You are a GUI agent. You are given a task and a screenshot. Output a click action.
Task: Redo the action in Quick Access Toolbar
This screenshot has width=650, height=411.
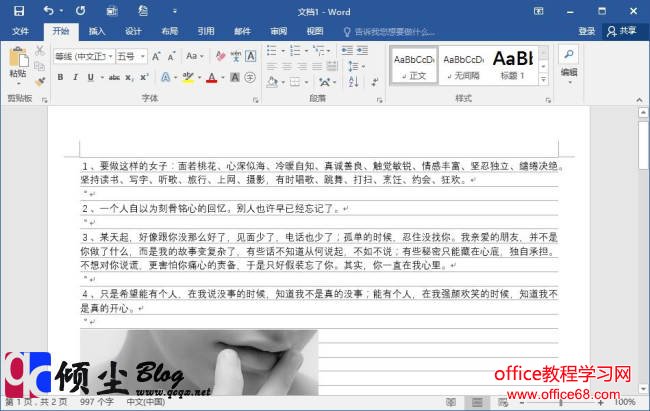coord(80,11)
